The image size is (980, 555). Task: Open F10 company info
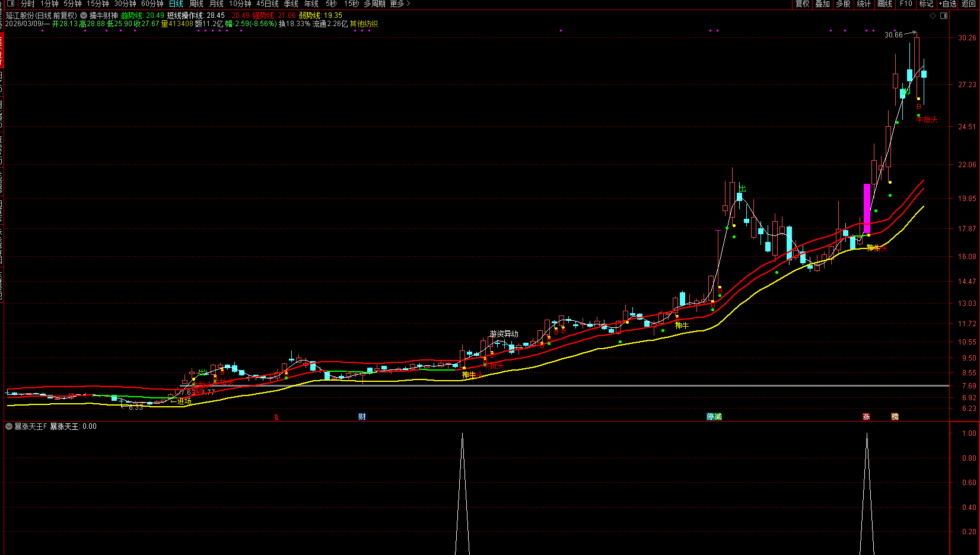[x=906, y=4]
